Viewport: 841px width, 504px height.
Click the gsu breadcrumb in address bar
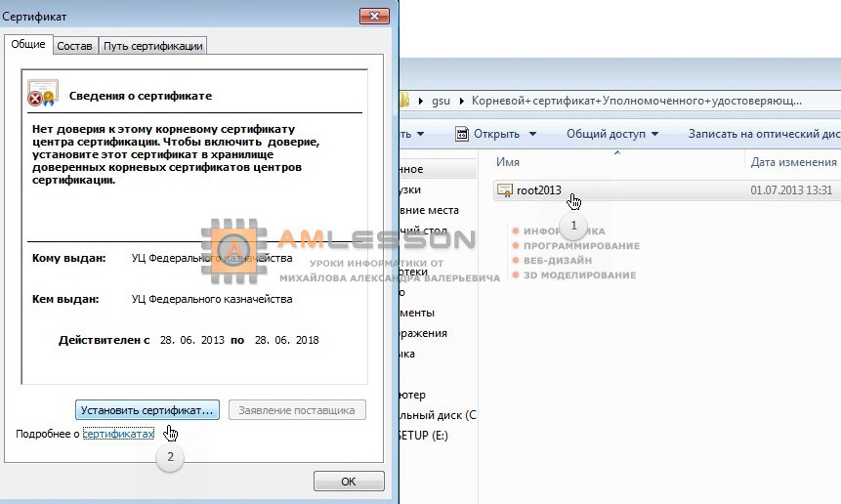(441, 101)
